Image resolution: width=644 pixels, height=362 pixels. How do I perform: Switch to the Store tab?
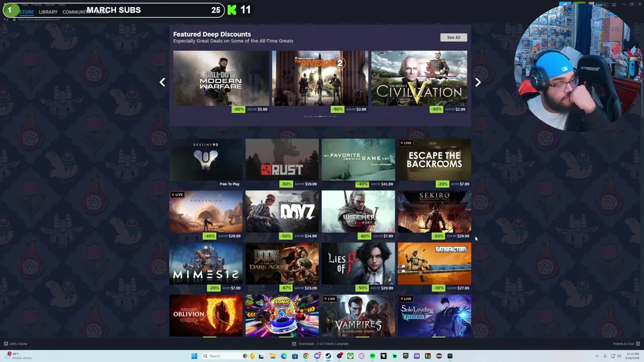[27, 12]
